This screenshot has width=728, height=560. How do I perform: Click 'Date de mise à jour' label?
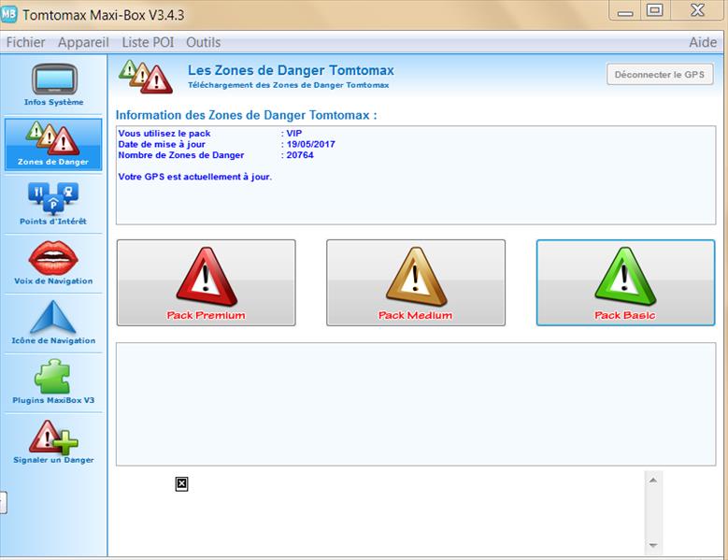click(162, 144)
